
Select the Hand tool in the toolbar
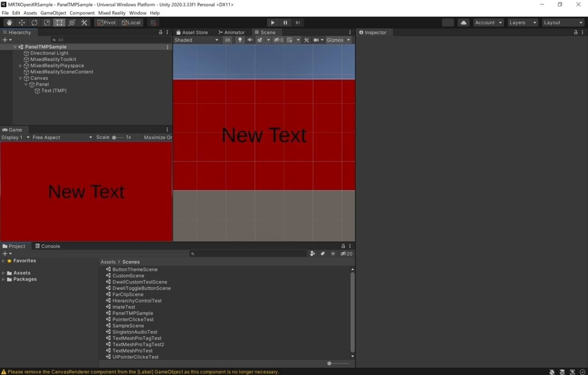click(9, 22)
